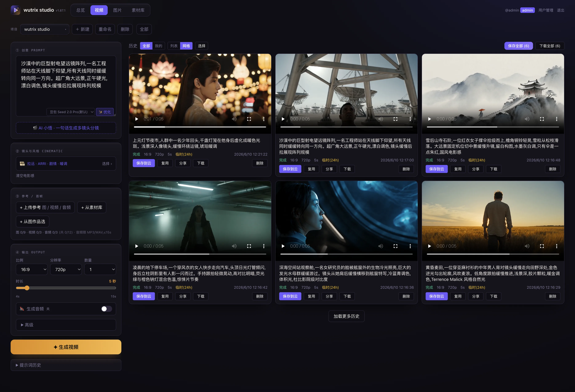575x392 pixels.
Task: Click the wutrix studio logo icon
Action: click(x=16, y=10)
